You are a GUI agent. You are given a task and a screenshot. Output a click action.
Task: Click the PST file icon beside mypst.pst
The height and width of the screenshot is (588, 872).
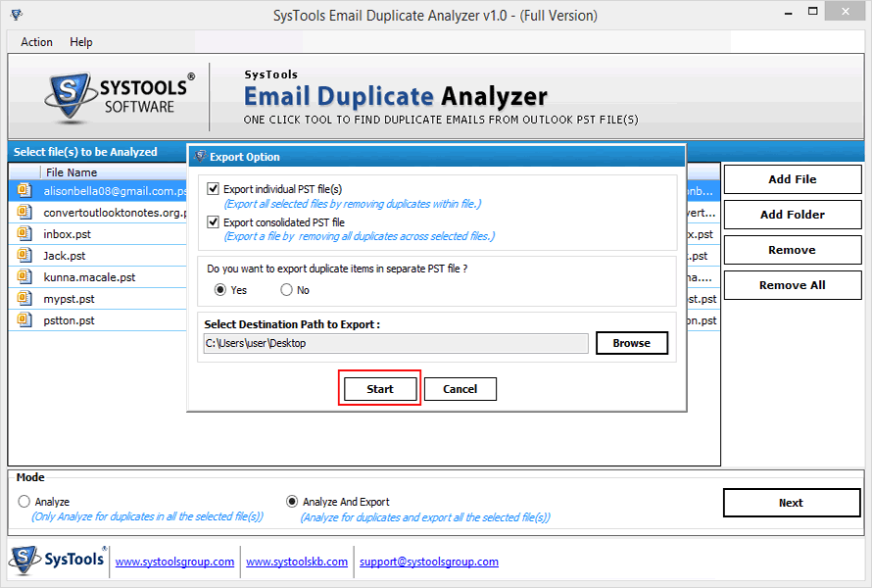(x=24, y=298)
